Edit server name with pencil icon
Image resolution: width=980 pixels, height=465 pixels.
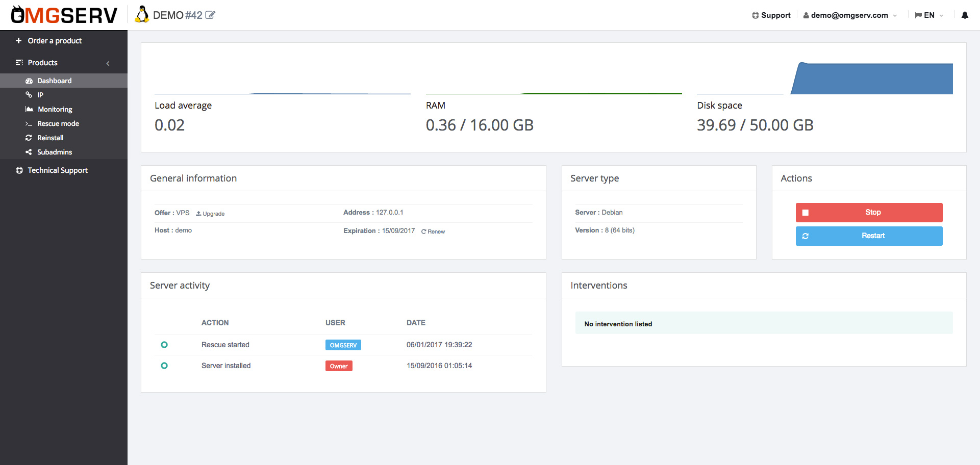tap(210, 15)
